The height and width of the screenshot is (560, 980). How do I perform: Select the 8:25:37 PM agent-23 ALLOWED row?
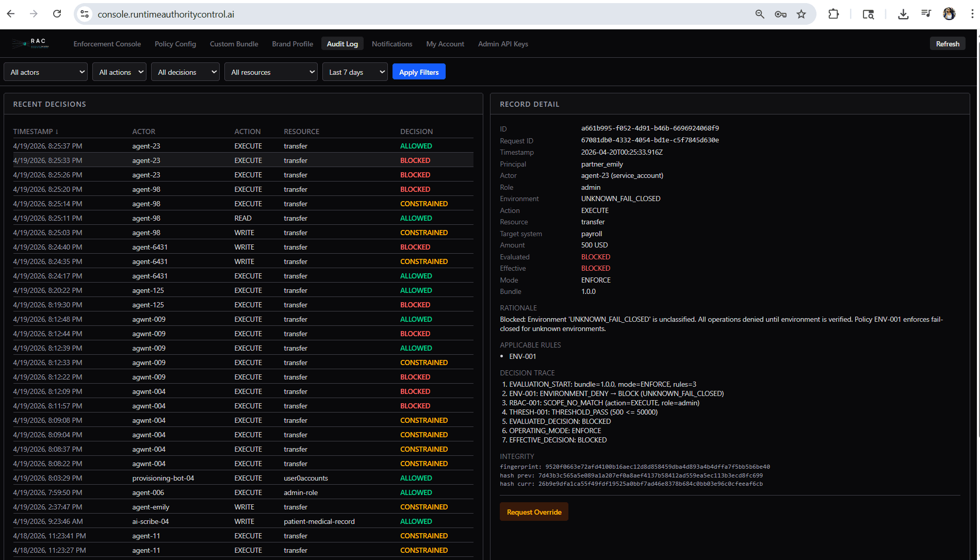click(x=243, y=146)
